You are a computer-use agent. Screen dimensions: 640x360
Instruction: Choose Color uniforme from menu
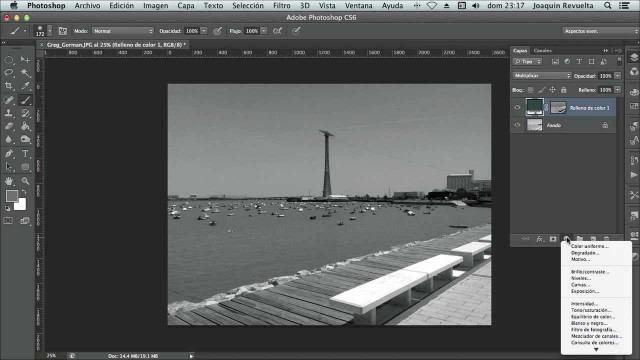coord(589,246)
